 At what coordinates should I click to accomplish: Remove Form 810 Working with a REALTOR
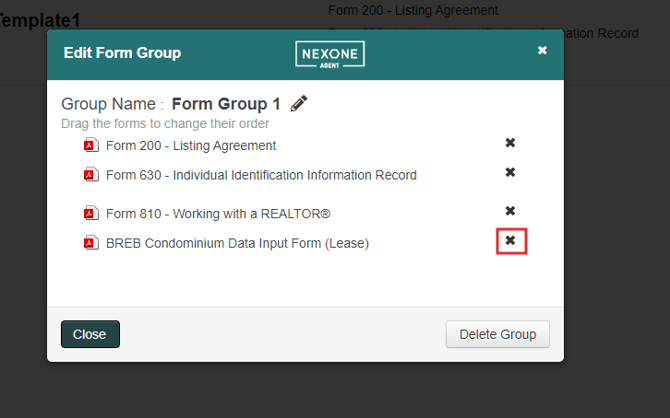tap(510, 211)
